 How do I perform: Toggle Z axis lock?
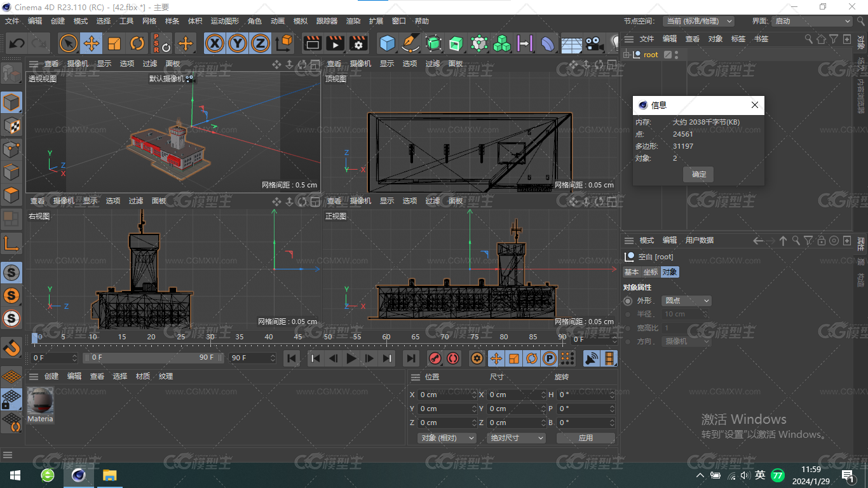click(260, 43)
